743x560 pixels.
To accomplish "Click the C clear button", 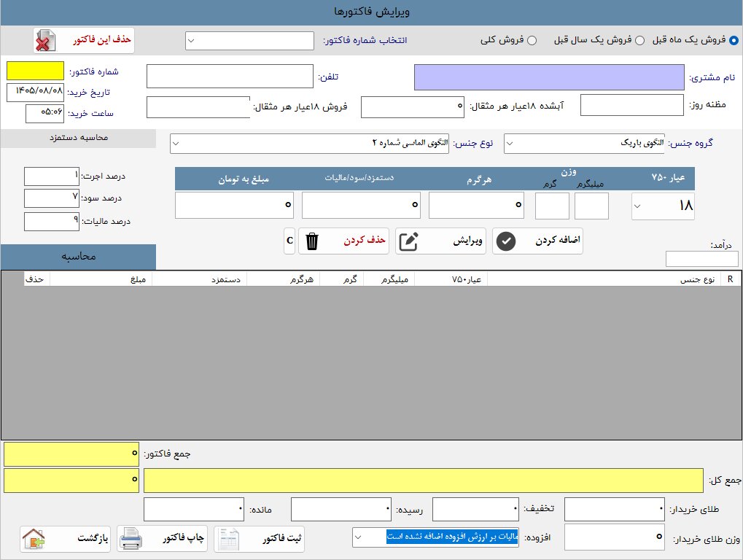I will (289, 241).
